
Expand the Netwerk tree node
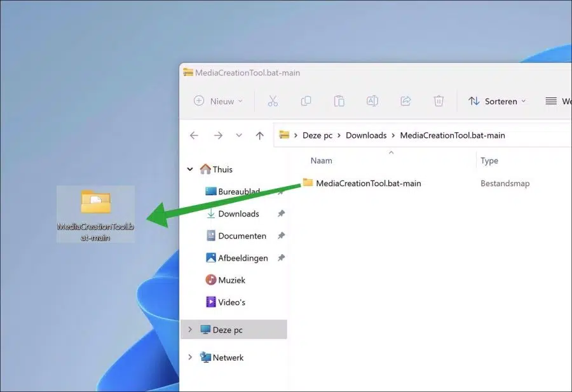(x=190, y=357)
